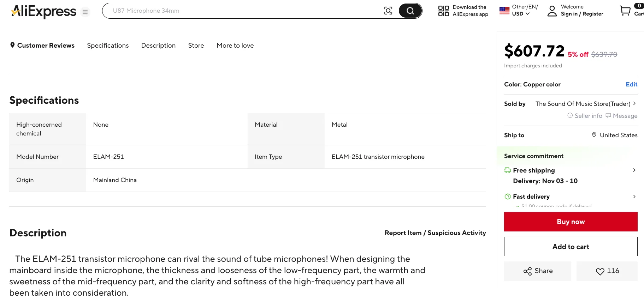Click the AliExpress logo
This screenshot has width=644, height=302.
point(44,11)
